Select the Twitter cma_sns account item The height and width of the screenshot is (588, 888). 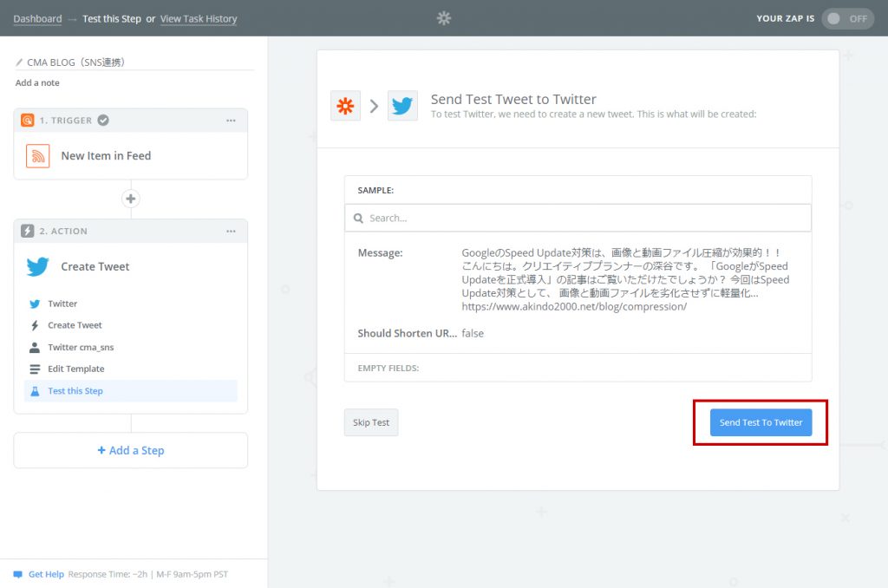click(x=80, y=347)
